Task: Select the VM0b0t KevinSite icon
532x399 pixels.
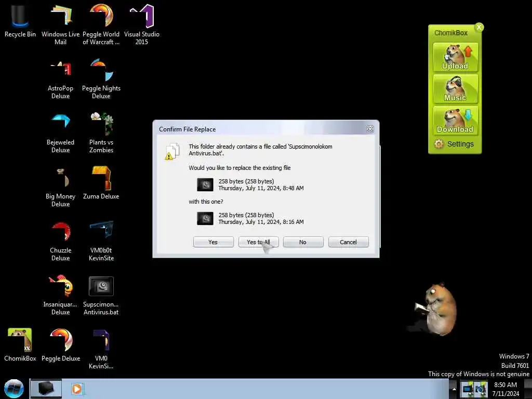Action: pos(101,241)
